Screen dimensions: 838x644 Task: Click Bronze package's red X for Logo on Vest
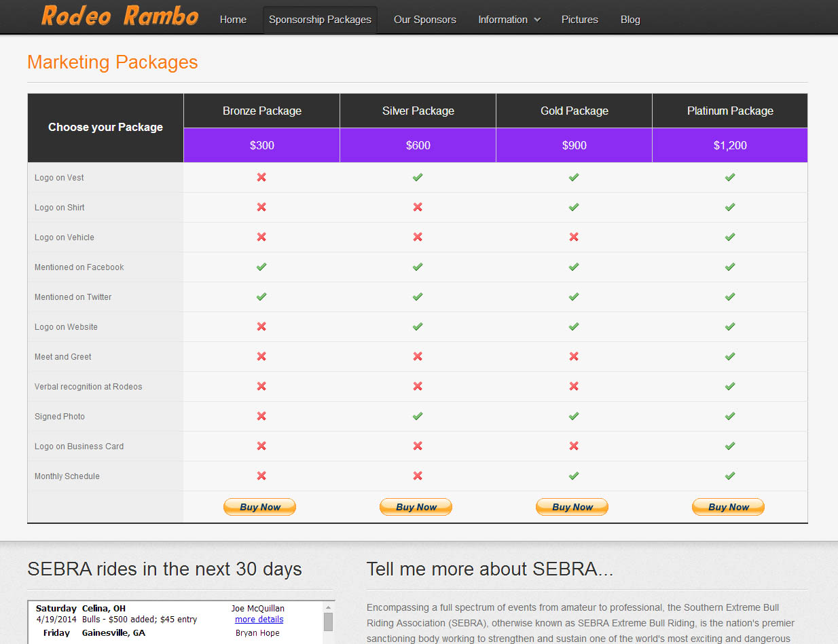261,177
